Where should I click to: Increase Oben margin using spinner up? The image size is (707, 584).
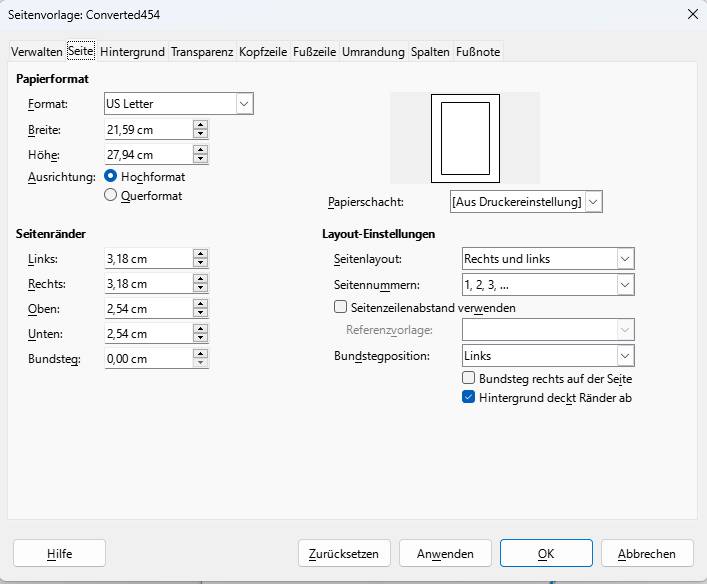(201, 304)
